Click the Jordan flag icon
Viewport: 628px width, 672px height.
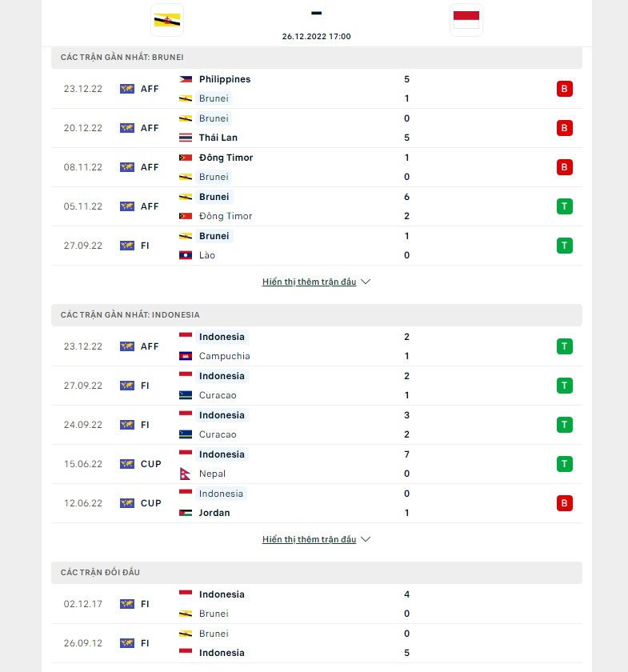pyautogui.click(x=186, y=513)
